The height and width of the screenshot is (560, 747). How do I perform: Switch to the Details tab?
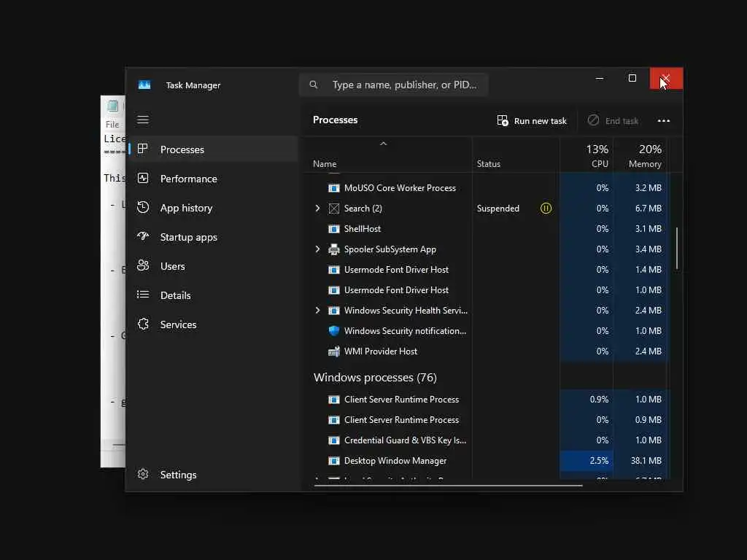[214, 295]
